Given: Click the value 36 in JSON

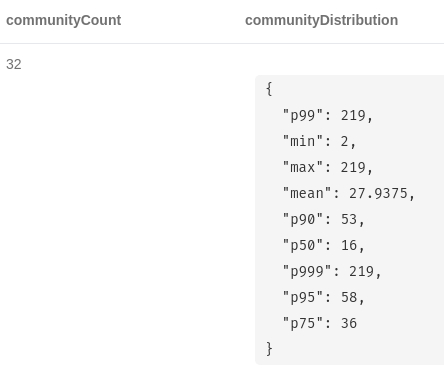Looking at the screenshot, I should tap(349, 323).
